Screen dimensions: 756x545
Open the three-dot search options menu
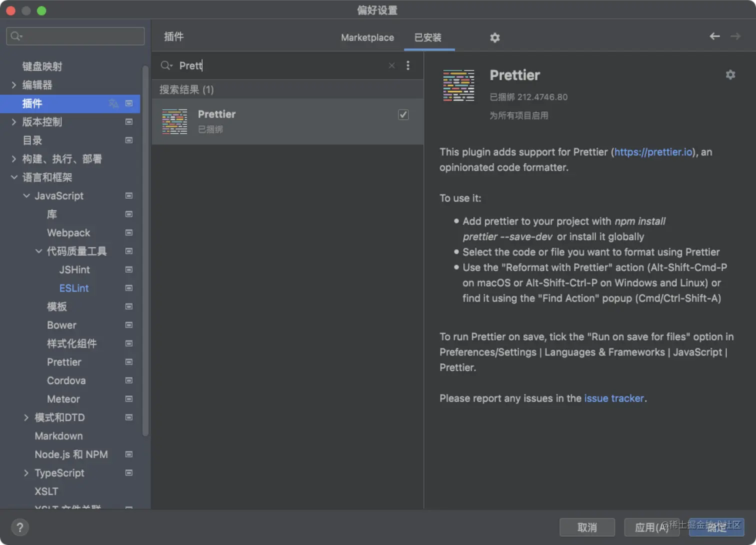coord(408,65)
